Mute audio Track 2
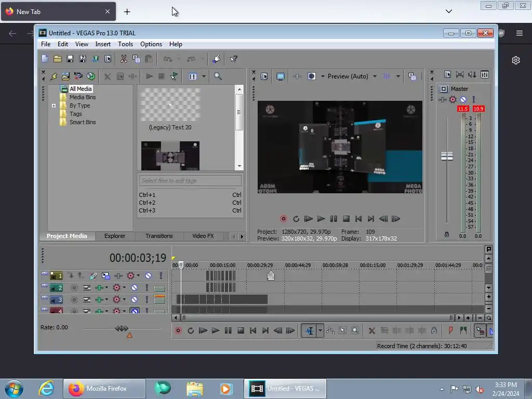 (135, 288)
